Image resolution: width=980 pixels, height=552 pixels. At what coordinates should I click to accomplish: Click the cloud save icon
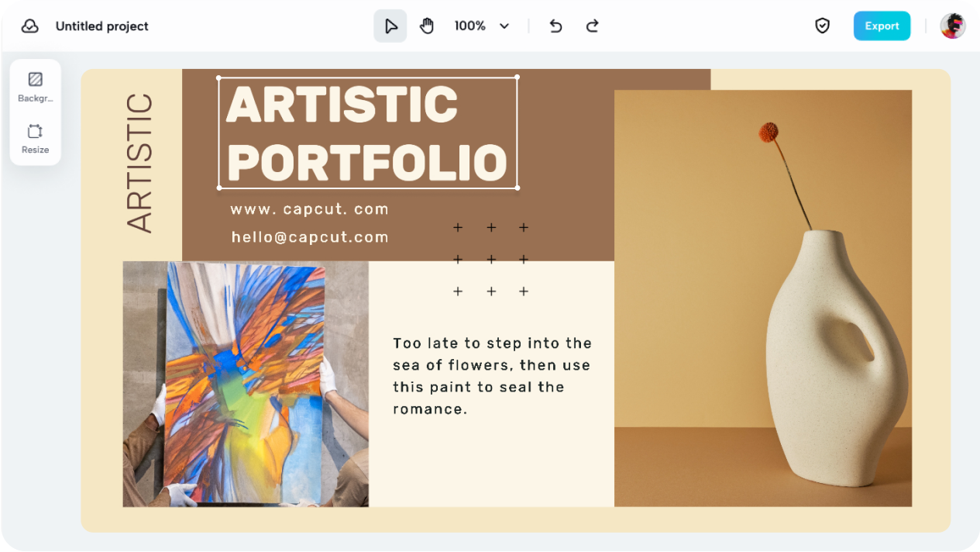click(29, 26)
